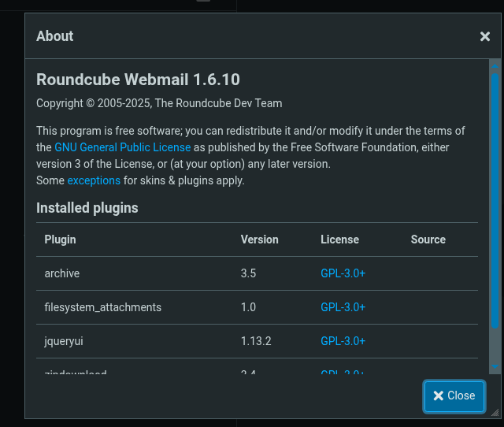This screenshot has height=427, width=504.
Task: Open the GPL-3.0+ license for the jqueryui plugin
Action: point(343,341)
